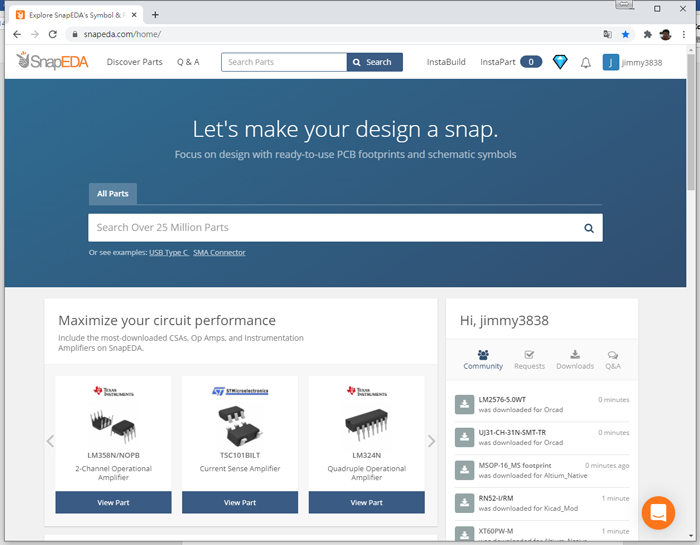700x545 pixels.
Task: Click the download icon beside RN52-I/RM
Action: coord(464,503)
